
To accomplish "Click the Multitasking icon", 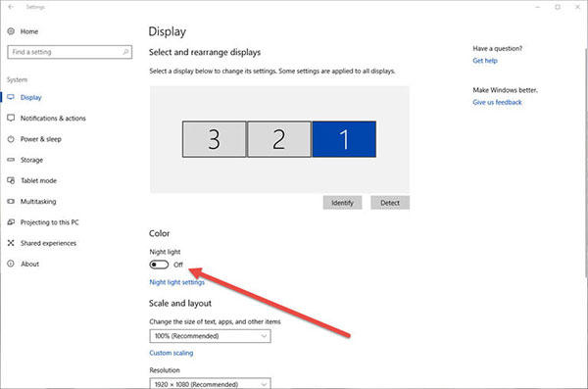I will 11,202.
